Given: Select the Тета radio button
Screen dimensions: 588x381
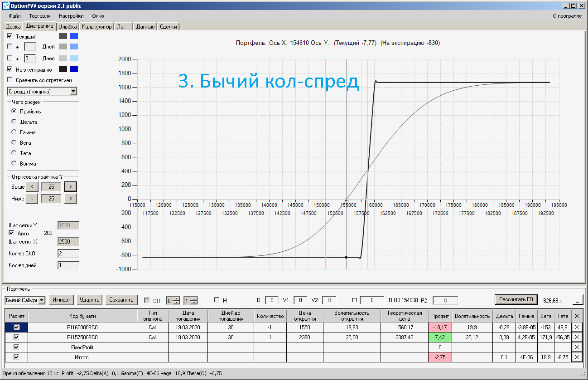Looking at the screenshot, I should coord(14,153).
